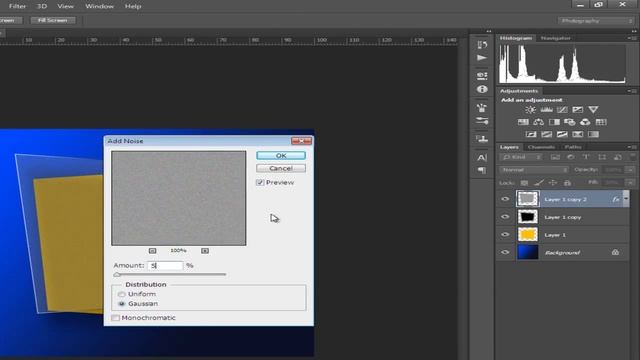The image size is (640, 360).
Task: Hide Layer 1 copy 2 visibility eye
Action: click(x=505, y=199)
